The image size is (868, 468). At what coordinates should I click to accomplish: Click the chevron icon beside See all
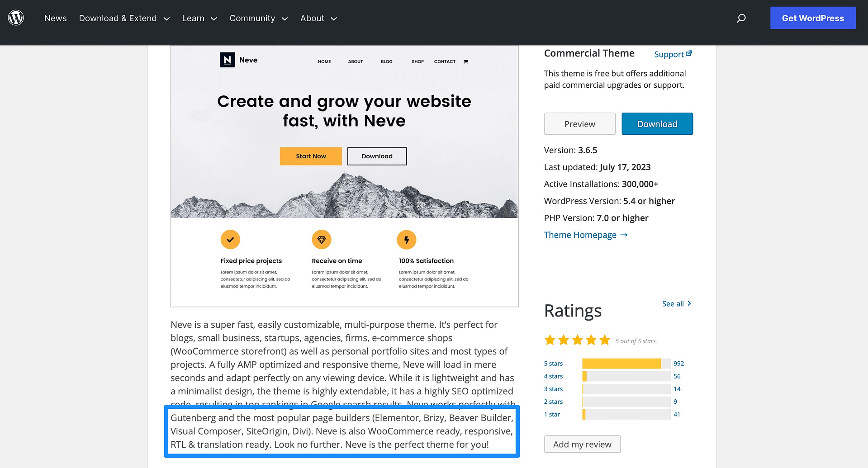click(x=689, y=303)
